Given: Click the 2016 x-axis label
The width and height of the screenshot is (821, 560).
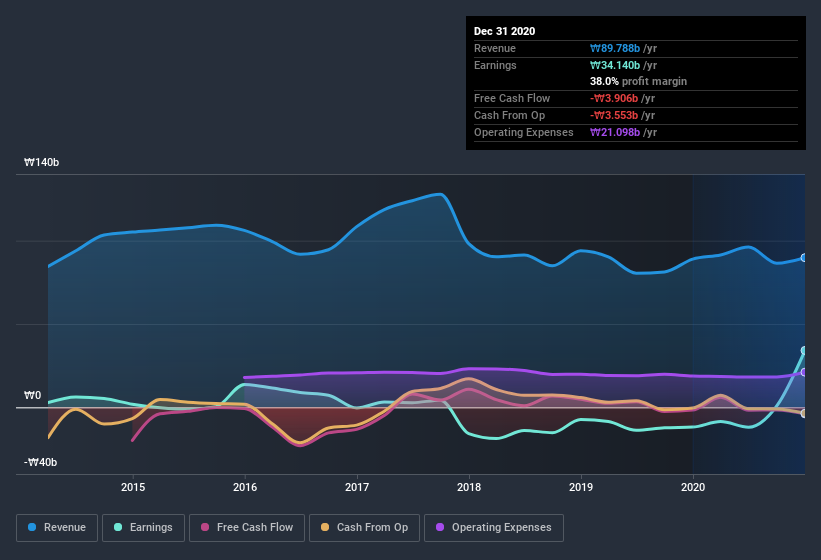Looking at the screenshot, I should 245,487.
